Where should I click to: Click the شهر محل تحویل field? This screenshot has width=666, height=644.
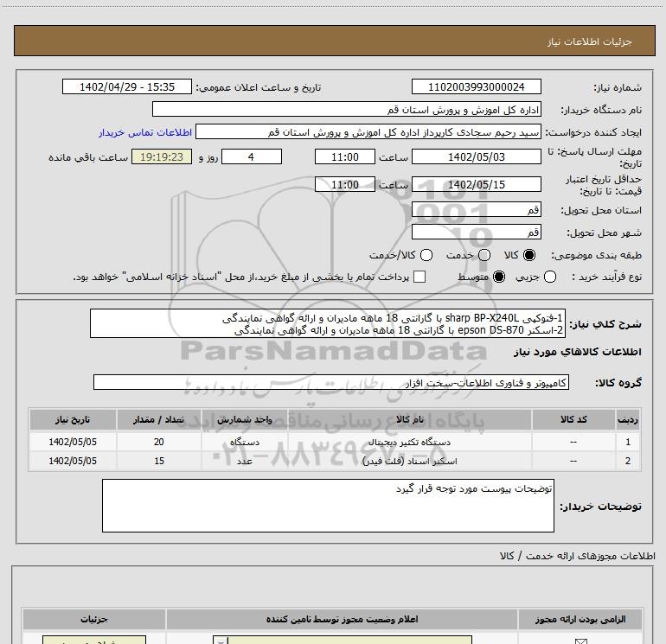coord(476,232)
